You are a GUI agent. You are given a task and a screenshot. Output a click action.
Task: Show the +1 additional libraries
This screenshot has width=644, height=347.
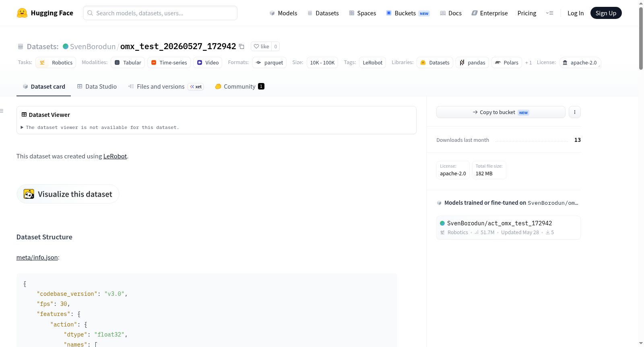[528, 62]
